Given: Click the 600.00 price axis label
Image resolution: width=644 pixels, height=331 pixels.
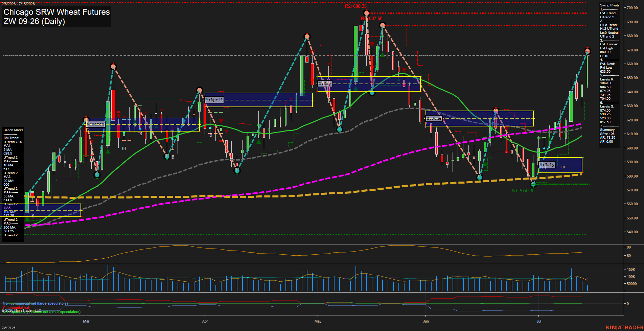Looking at the screenshot, I should click(632, 148).
